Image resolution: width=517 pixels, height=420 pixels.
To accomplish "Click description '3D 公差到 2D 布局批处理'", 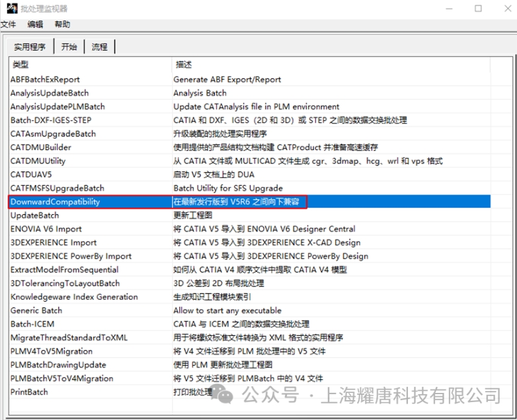I will (x=219, y=283).
